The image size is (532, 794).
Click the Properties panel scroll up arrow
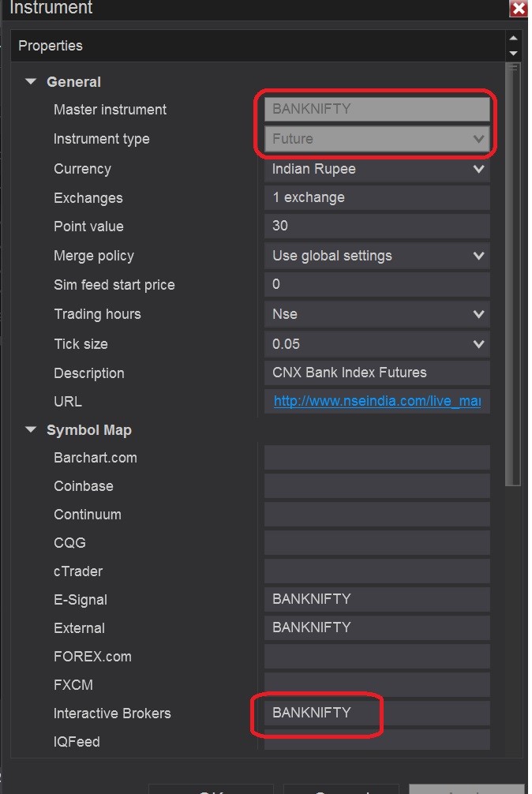point(514,38)
